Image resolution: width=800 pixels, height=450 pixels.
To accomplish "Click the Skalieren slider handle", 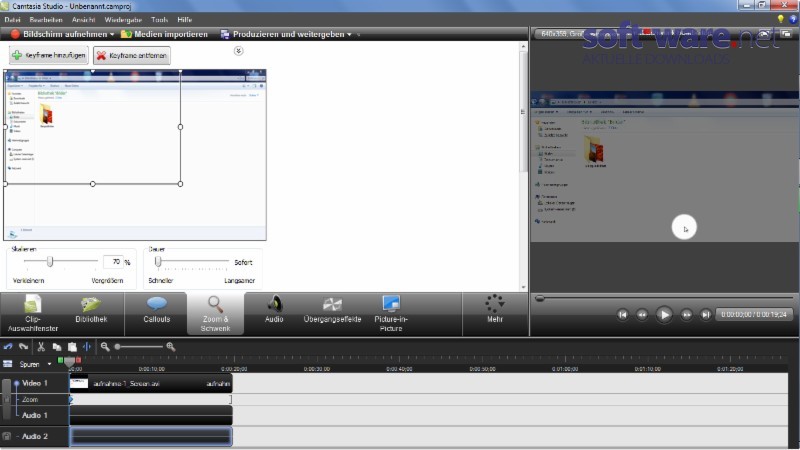I will 50,262.
